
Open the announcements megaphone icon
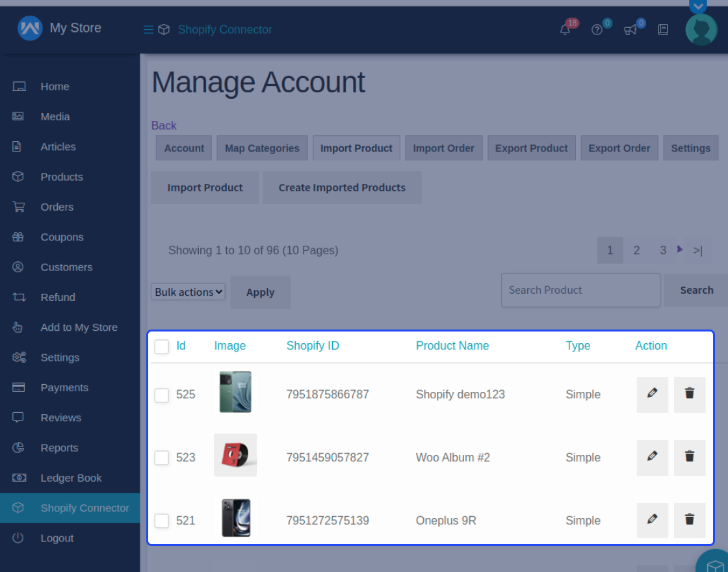click(x=629, y=30)
